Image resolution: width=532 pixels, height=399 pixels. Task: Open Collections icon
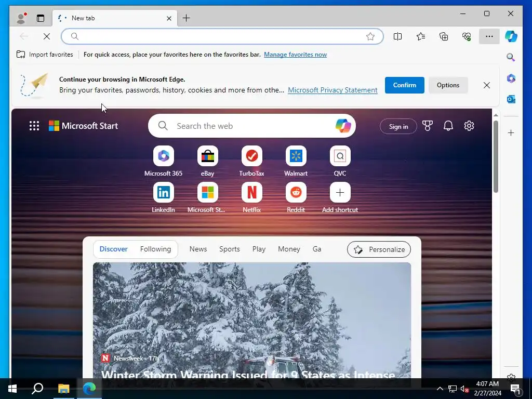coord(444,36)
